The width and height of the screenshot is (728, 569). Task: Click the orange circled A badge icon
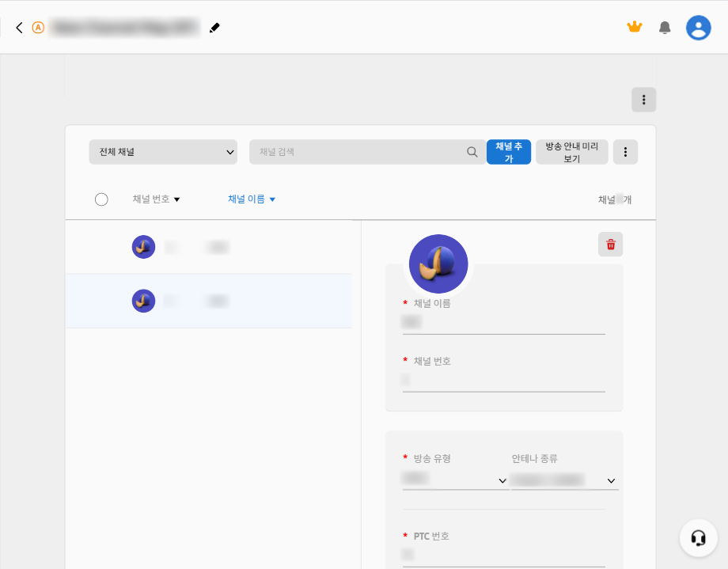tap(38, 28)
